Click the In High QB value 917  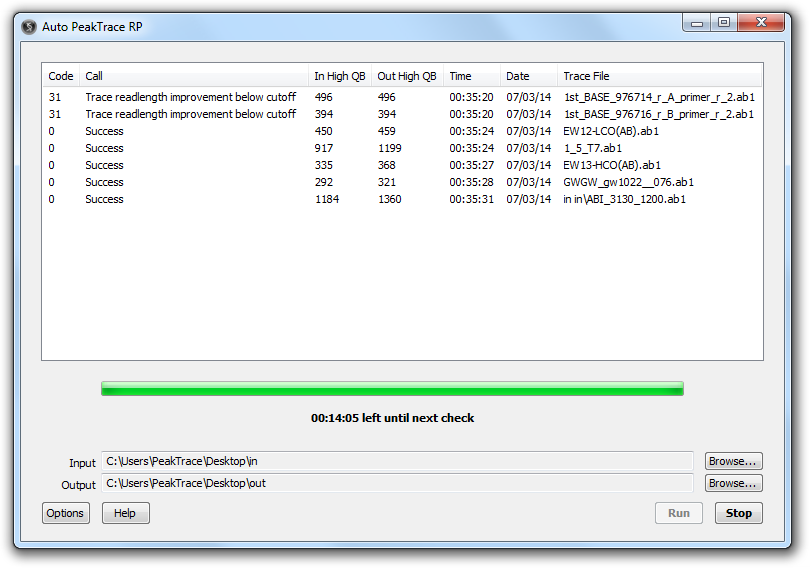point(324,148)
